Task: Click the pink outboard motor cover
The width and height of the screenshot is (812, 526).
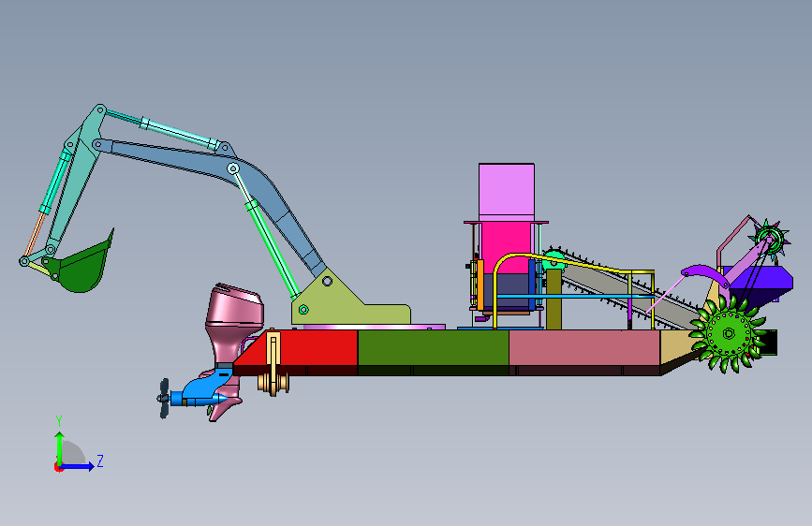Action: coord(236,305)
